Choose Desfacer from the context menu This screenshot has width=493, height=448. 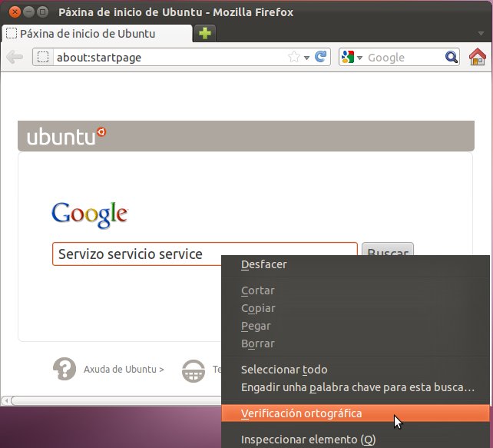[356, 264]
